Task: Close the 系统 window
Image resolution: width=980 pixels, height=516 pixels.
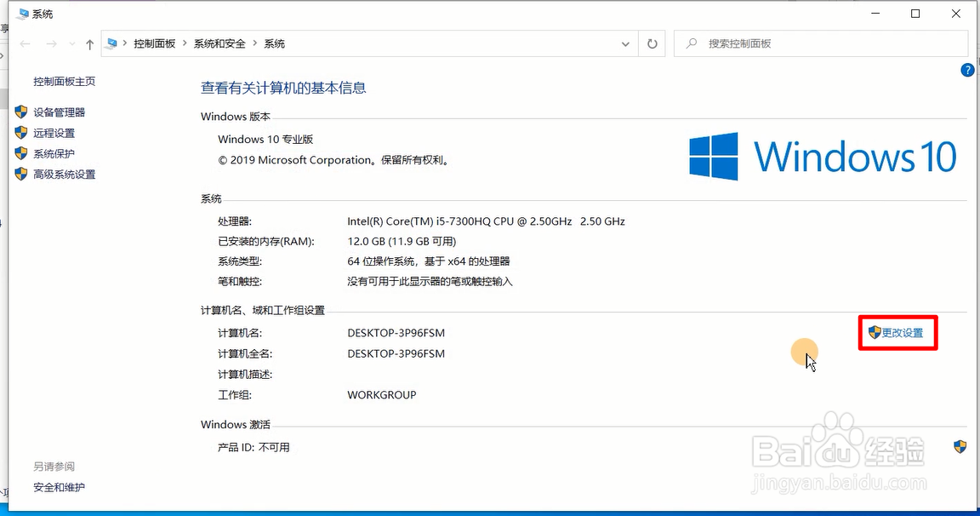Action: [x=955, y=14]
